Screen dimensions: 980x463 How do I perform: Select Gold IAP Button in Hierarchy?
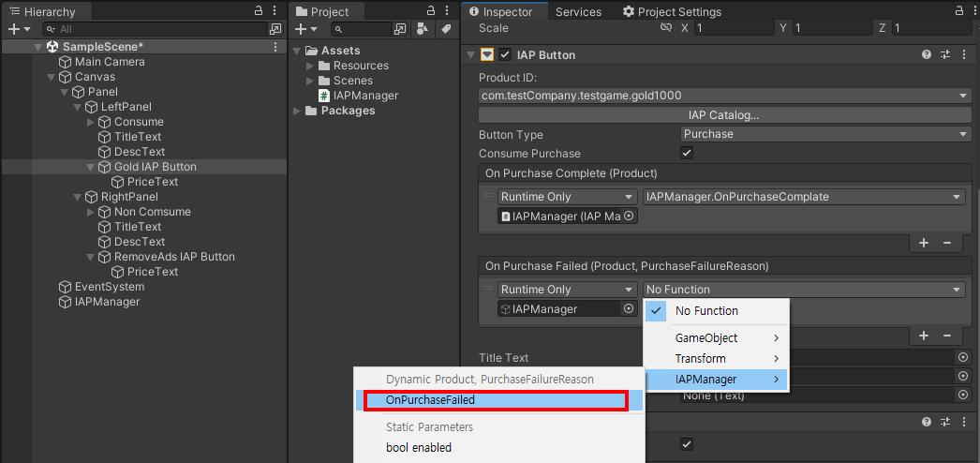(155, 167)
